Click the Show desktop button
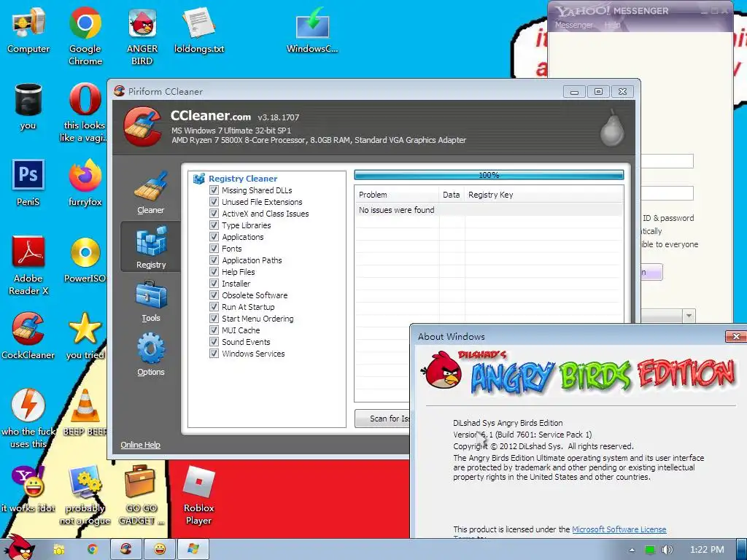The width and height of the screenshot is (747, 560). (741, 550)
